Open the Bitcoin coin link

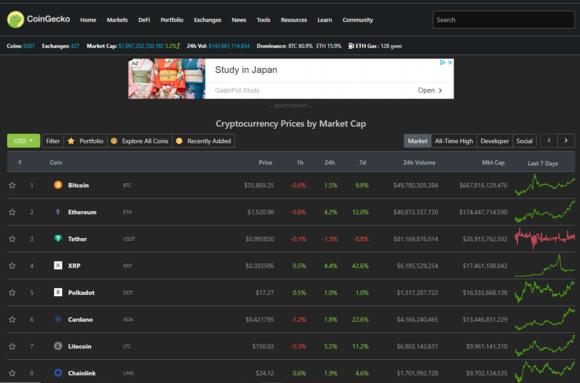tap(78, 185)
